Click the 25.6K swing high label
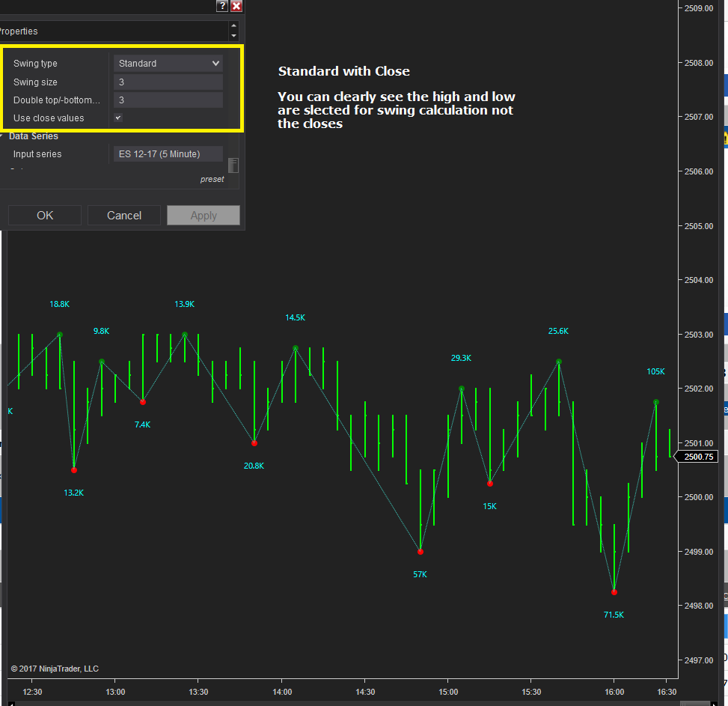This screenshot has height=706, width=728. click(558, 331)
